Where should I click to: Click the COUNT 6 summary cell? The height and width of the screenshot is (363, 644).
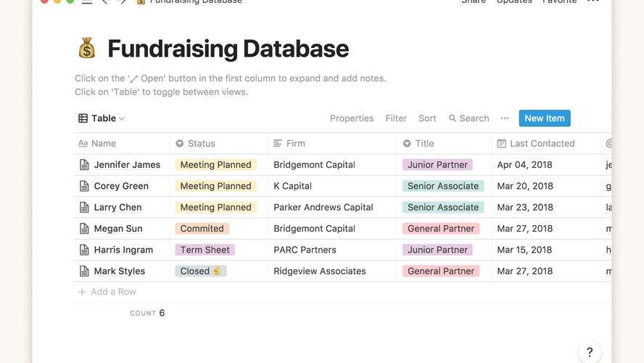[147, 313]
